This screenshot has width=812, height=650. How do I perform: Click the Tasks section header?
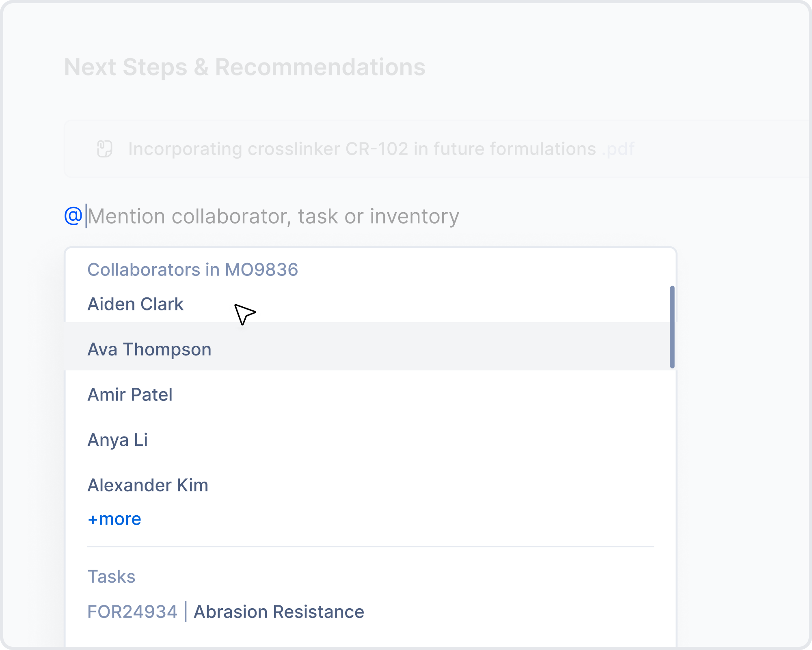(111, 577)
